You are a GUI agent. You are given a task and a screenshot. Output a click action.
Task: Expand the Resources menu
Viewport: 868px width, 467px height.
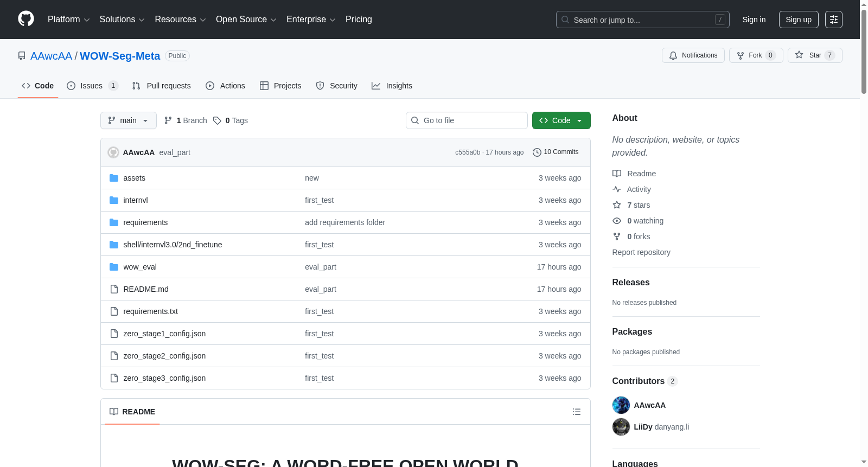pyautogui.click(x=180, y=20)
